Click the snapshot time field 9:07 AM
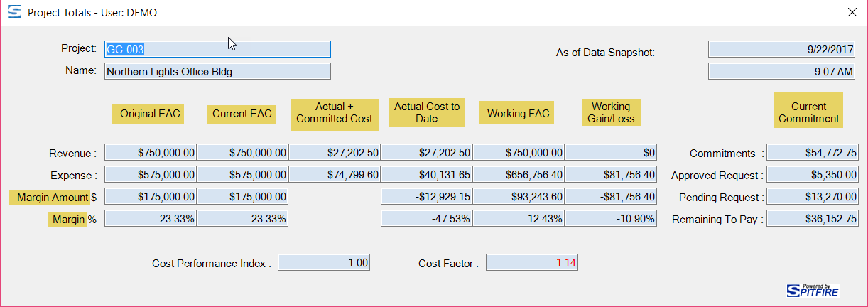Image resolution: width=868 pixels, height=307 pixels. click(782, 72)
